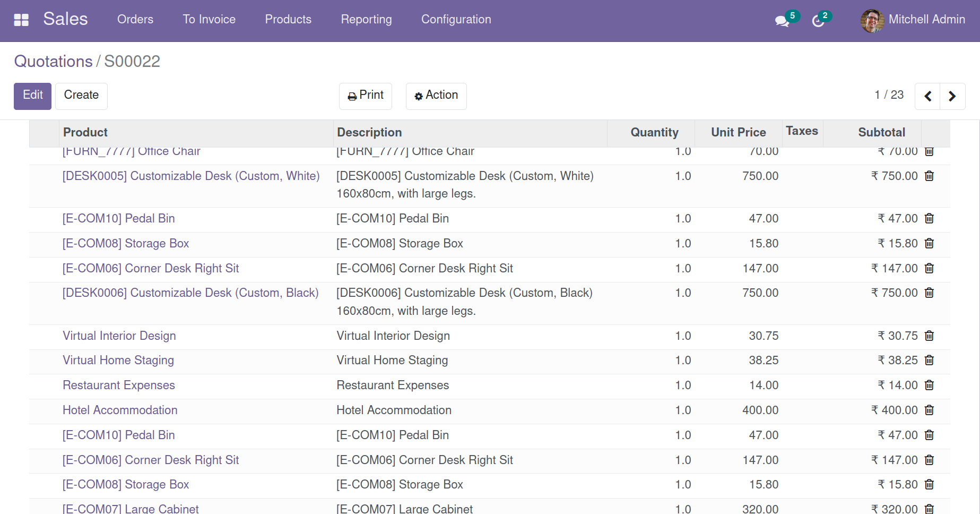Open the conversations chat icon
Screen dimensions: 980x514
click(782, 21)
